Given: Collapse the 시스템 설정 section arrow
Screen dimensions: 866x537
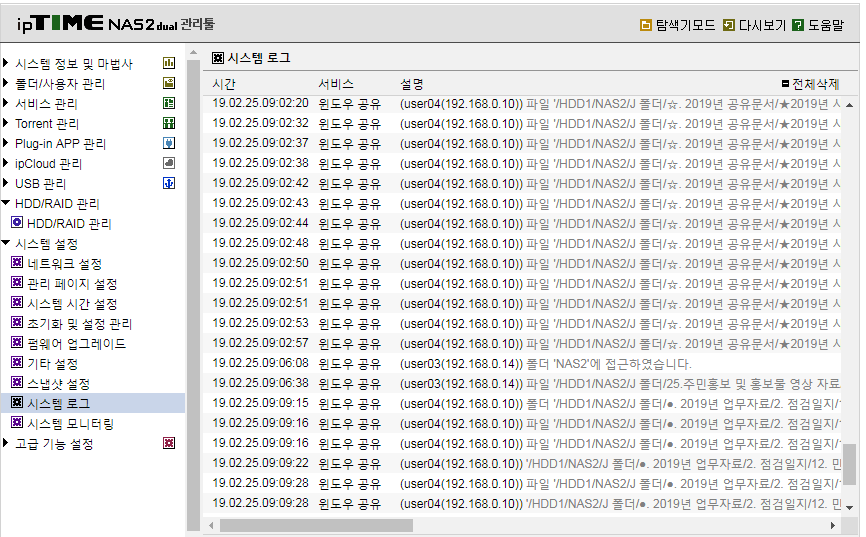Looking at the screenshot, I should click(6, 243).
